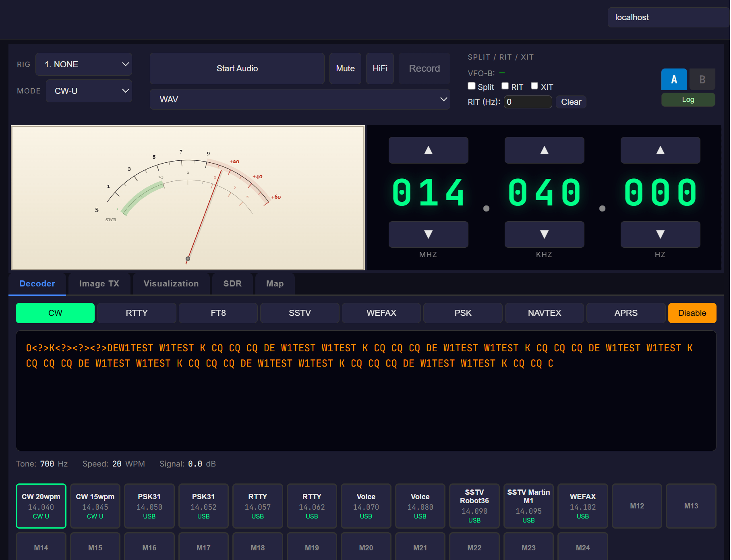Click the 000 Hz digit display
The height and width of the screenshot is (560, 731).
660,193
